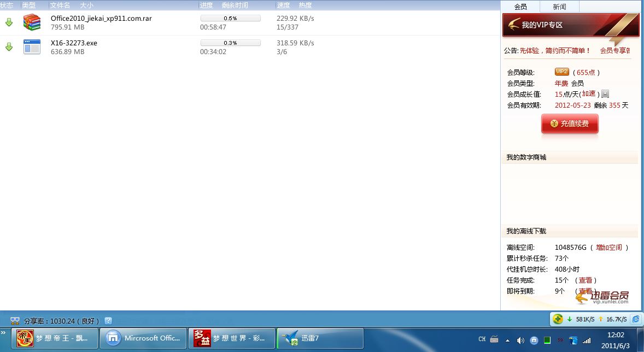Click the round green icon in speed bar
This screenshot has height=352, width=644.
click(558, 319)
